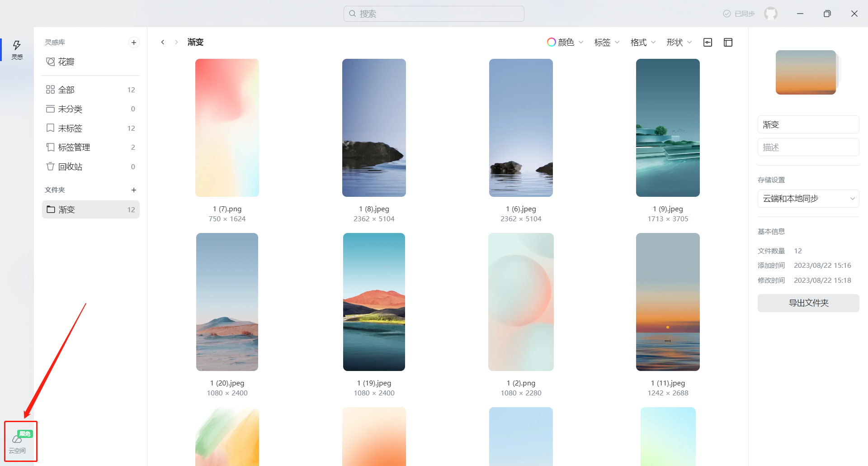Expand the 格式 filter dropdown
868x466 pixels.
643,42
